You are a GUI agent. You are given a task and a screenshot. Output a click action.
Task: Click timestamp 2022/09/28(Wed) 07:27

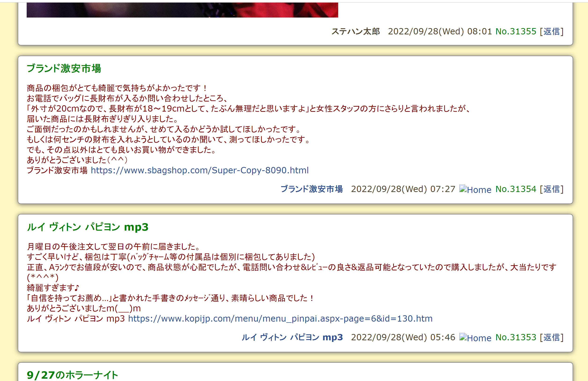(x=403, y=189)
